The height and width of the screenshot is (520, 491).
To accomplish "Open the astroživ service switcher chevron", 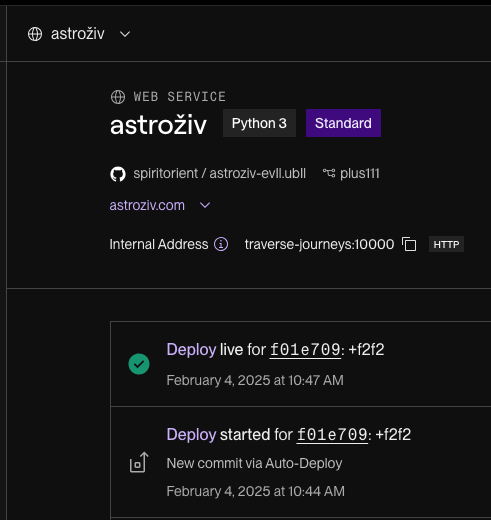I will 125,34.
